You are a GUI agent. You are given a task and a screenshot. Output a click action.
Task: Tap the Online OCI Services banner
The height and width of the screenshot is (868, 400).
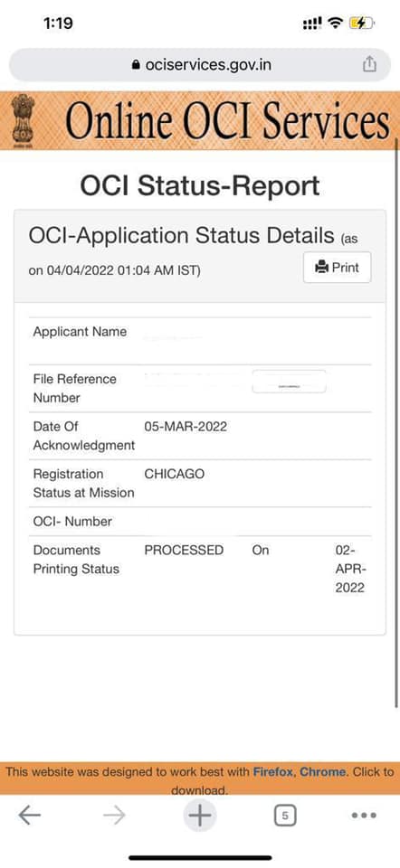coord(199,120)
